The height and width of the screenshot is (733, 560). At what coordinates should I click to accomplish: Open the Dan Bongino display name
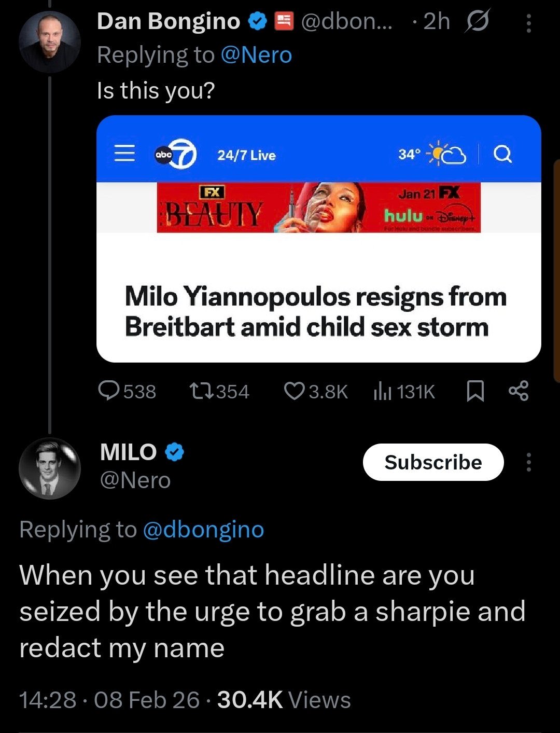click(169, 22)
